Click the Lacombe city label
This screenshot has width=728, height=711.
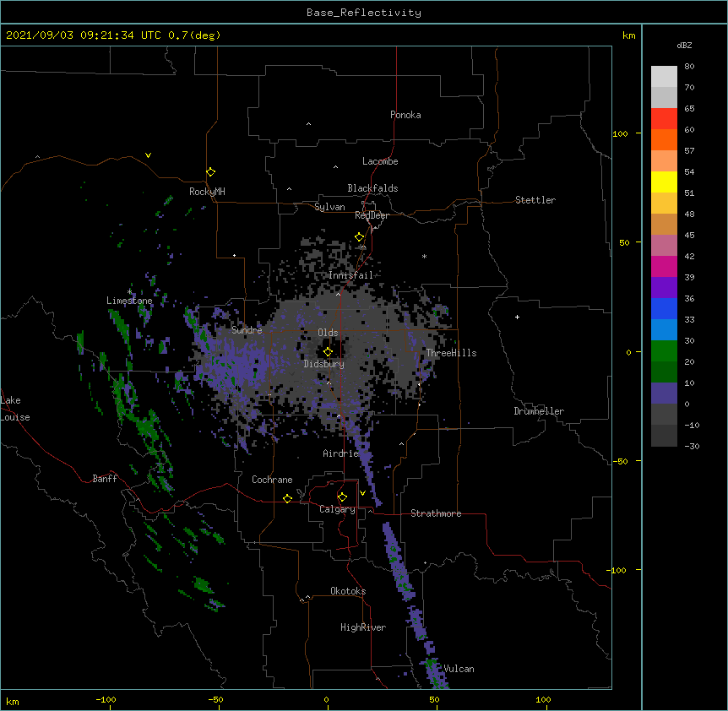click(380, 161)
